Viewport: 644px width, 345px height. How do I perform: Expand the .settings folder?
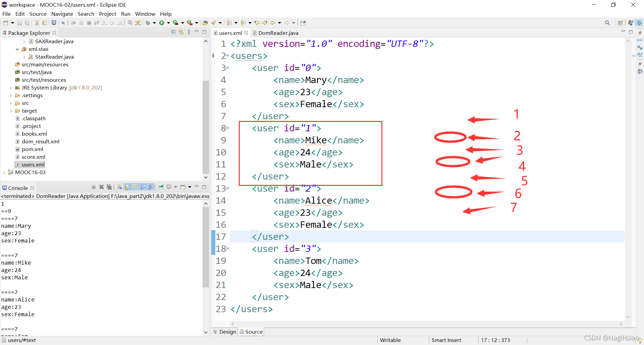tap(11, 95)
